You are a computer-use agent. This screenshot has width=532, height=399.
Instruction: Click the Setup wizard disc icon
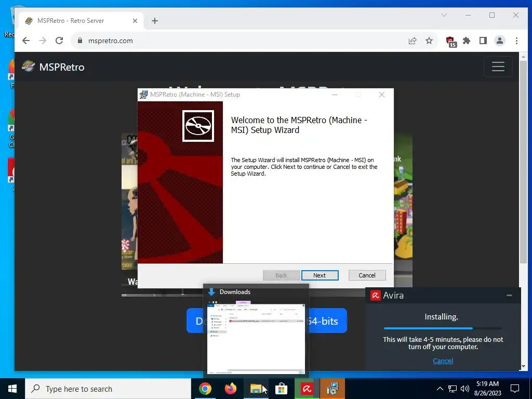(x=198, y=126)
